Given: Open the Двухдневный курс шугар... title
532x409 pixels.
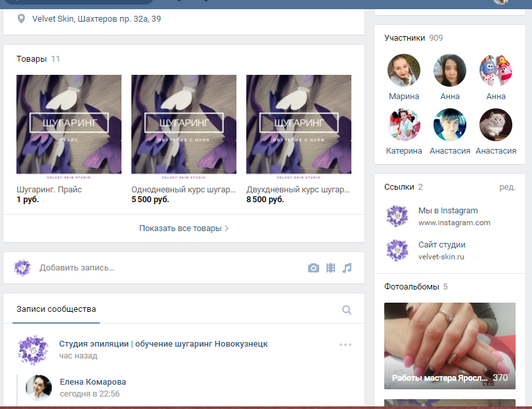Looking at the screenshot, I should 298,190.
